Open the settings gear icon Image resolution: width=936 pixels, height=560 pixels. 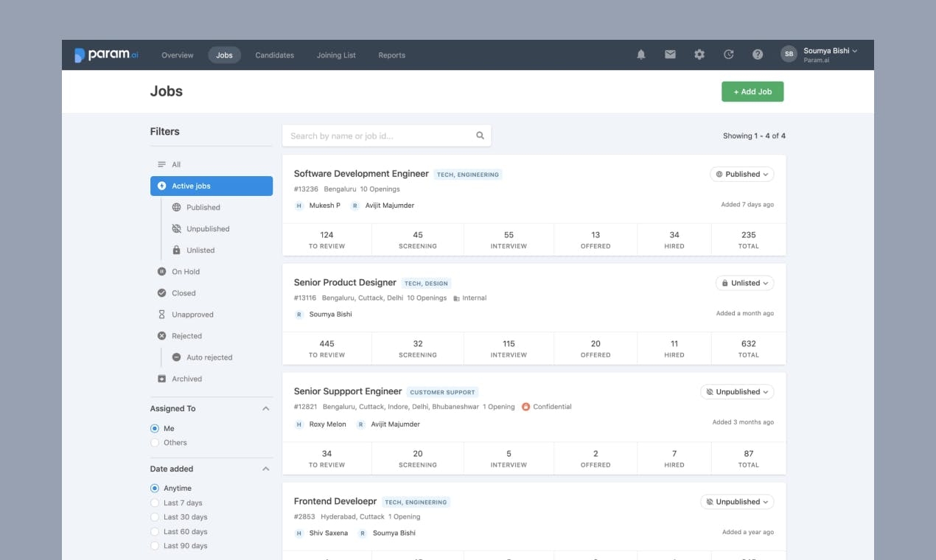(x=699, y=55)
